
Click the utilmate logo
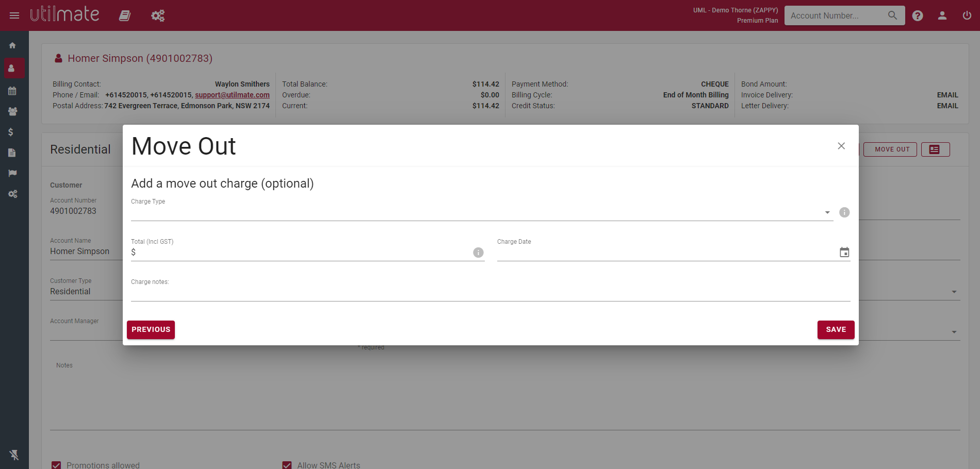[64, 14]
